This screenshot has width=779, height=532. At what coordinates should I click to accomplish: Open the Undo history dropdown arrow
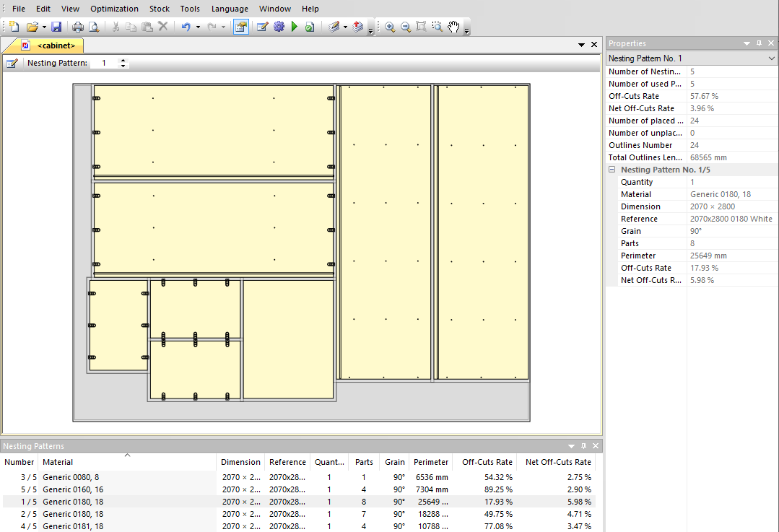click(198, 27)
